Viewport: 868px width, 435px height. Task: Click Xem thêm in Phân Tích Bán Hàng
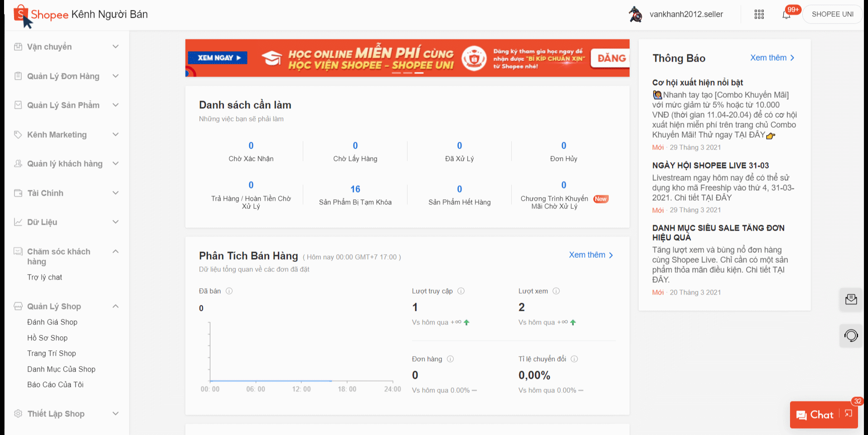[591, 255]
